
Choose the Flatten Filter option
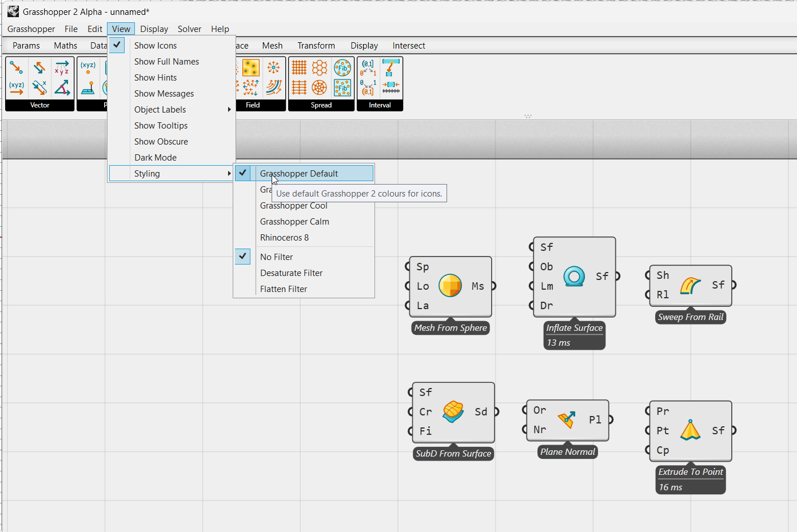(304, 289)
